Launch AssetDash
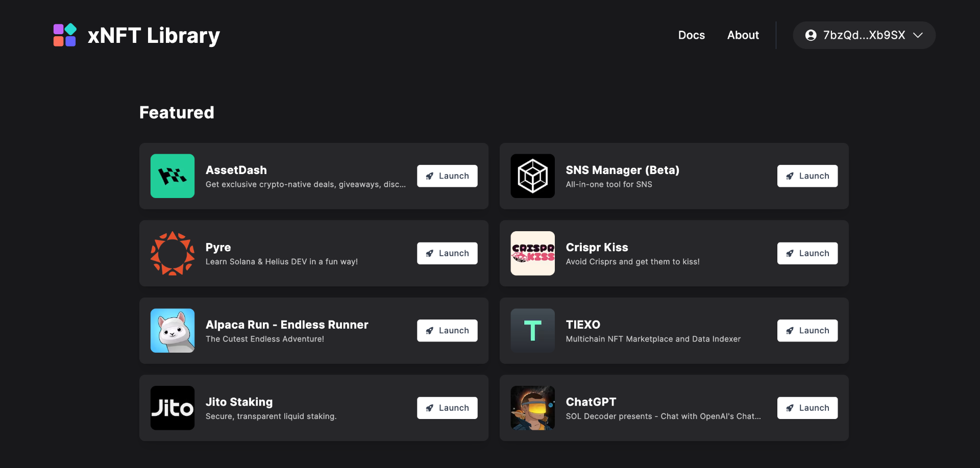980x468 pixels. tap(447, 176)
